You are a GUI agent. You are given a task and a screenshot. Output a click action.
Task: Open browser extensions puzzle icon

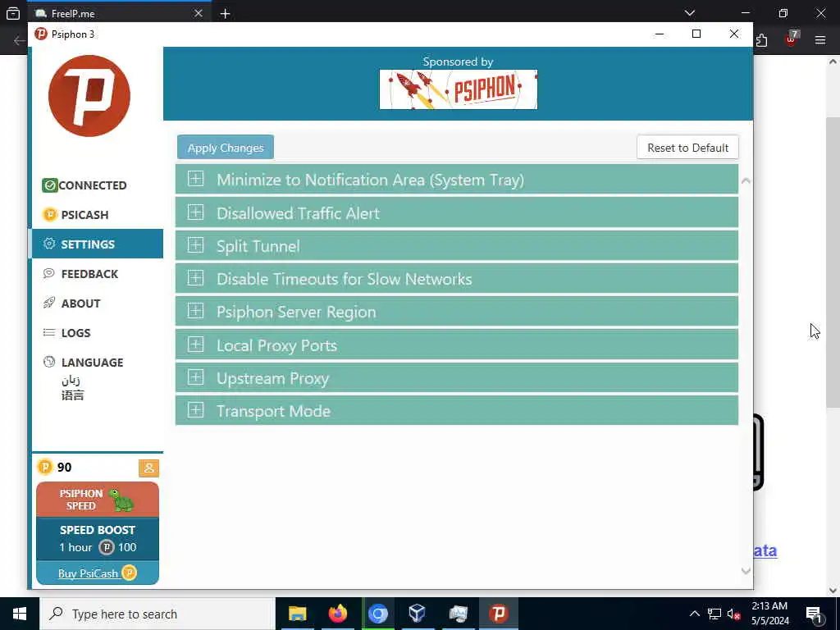pyautogui.click(x=761, y=40)
